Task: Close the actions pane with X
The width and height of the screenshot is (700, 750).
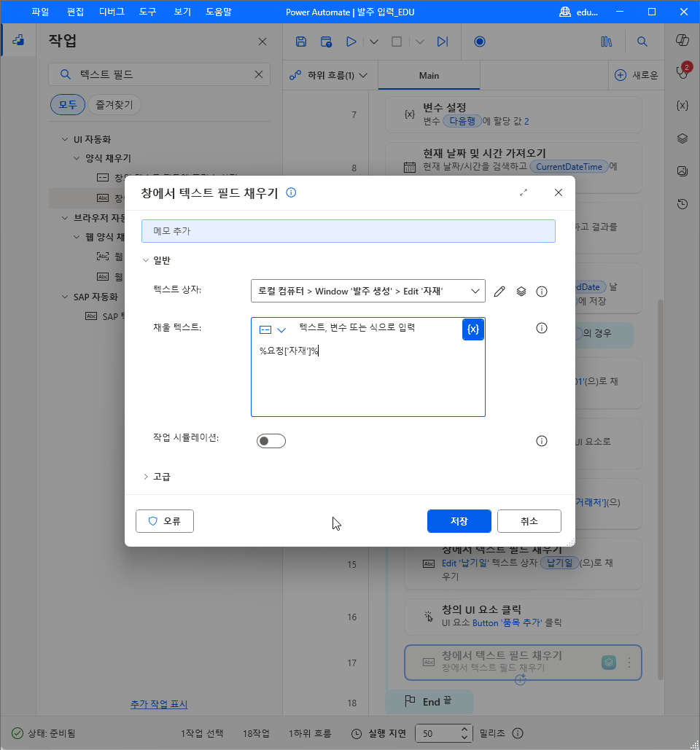Action: (x=262, y=42)
